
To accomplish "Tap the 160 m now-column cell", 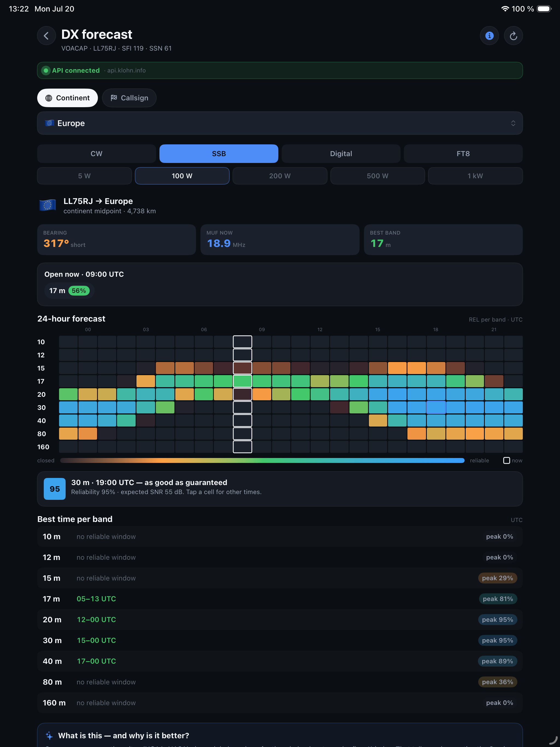I will pyautogui.click(x=243, y=447).
